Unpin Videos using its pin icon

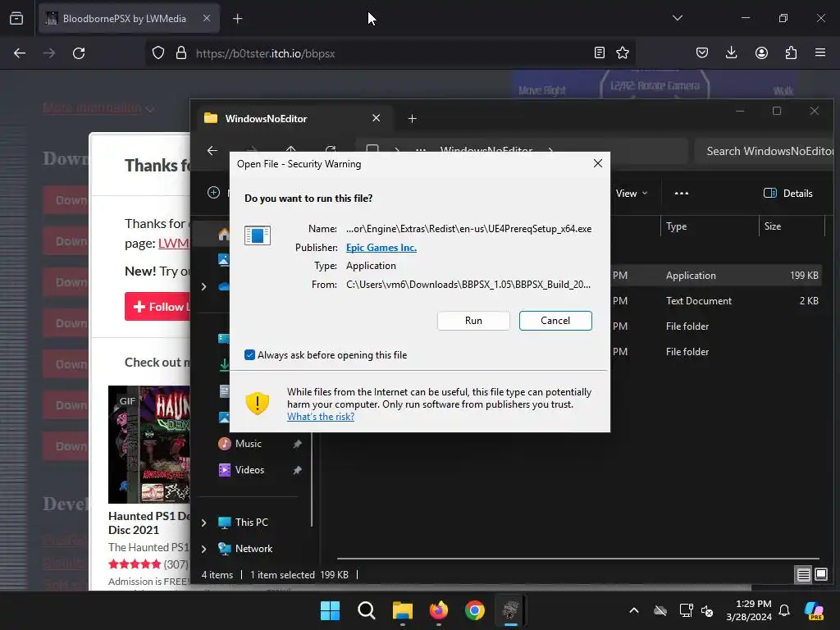(x=297, y=470)
